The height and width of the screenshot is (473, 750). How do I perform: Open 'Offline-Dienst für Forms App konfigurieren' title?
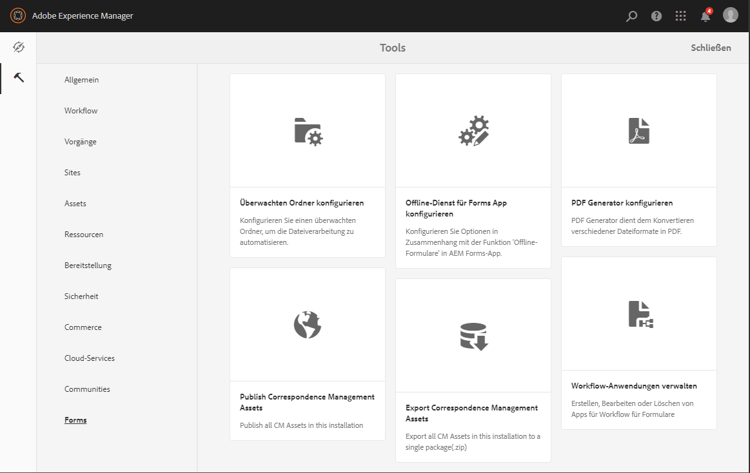pyautogui.click(x=456, y=209)
